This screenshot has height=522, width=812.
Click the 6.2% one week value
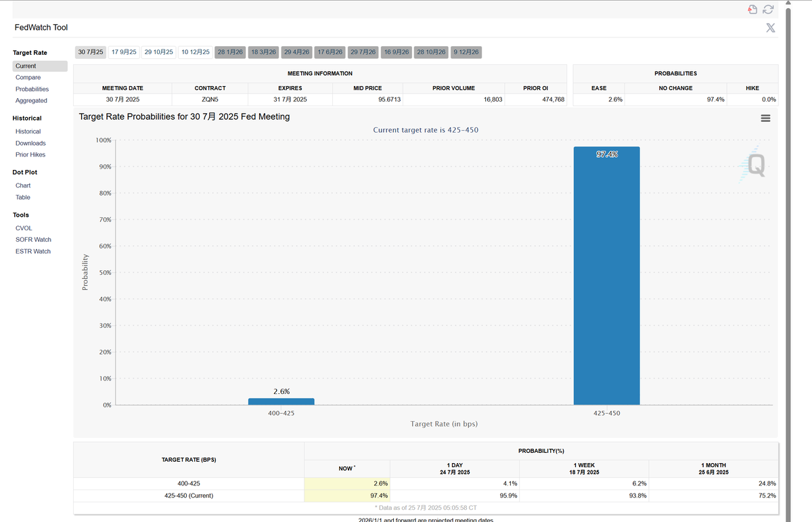click(x=639, y=483)
